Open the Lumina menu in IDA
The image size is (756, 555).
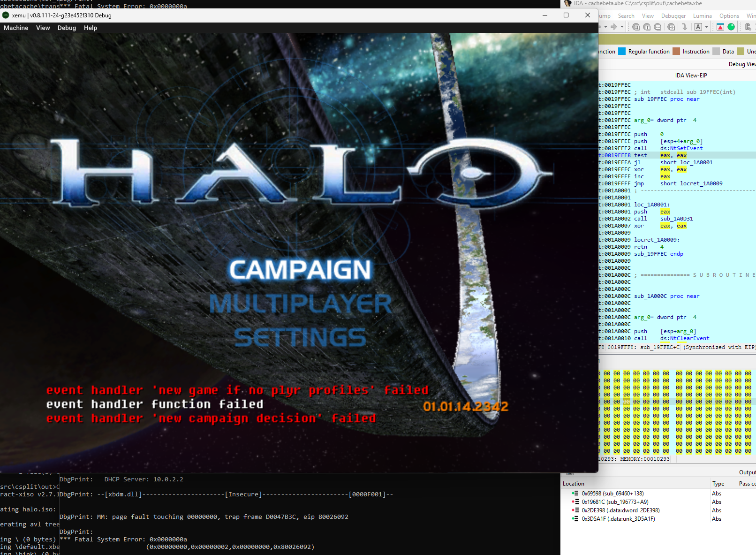702,16
